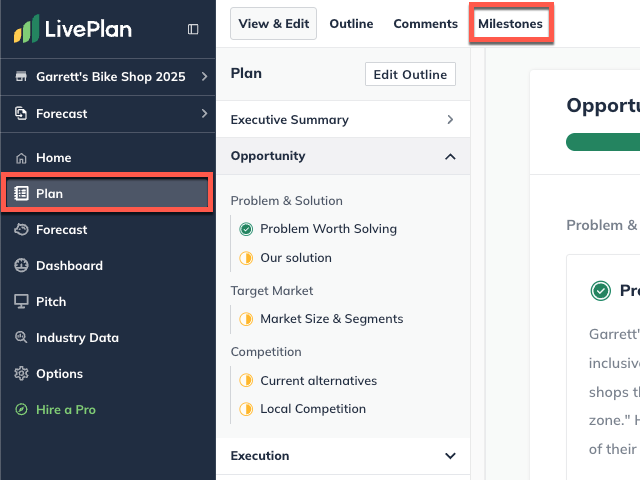Open Pitch from the sidebar
Viewport: 640px width, 480px height.
click(51, 302)
